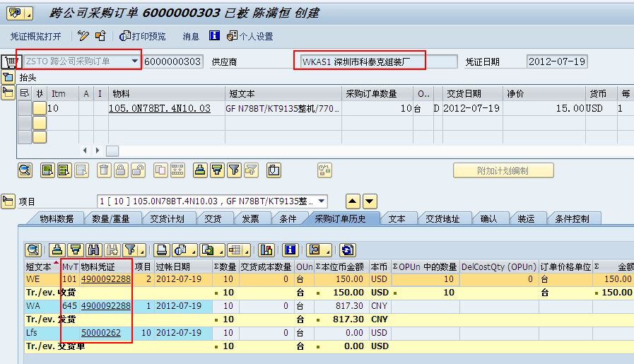Open the 项目 item selection dropdown

pos(322,201)
